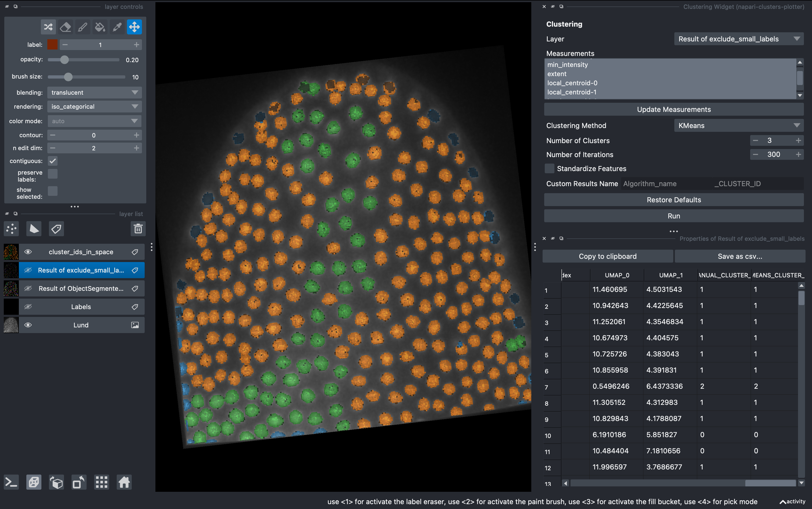Expand the Clustering Method dropdown
812x509 pixels.
(x=739, y=126)
